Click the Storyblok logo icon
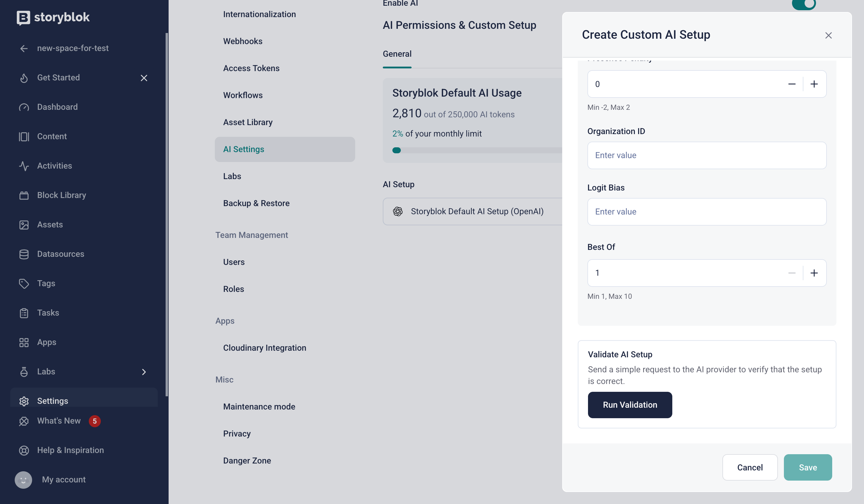Screen dimensions: 864x504 [x=23, y=17]
